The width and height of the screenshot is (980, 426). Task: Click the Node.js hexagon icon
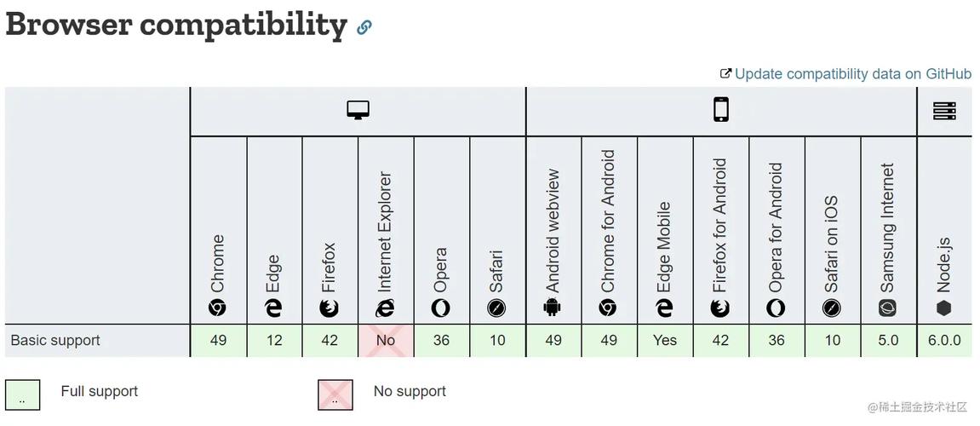(x=943, y=308)
